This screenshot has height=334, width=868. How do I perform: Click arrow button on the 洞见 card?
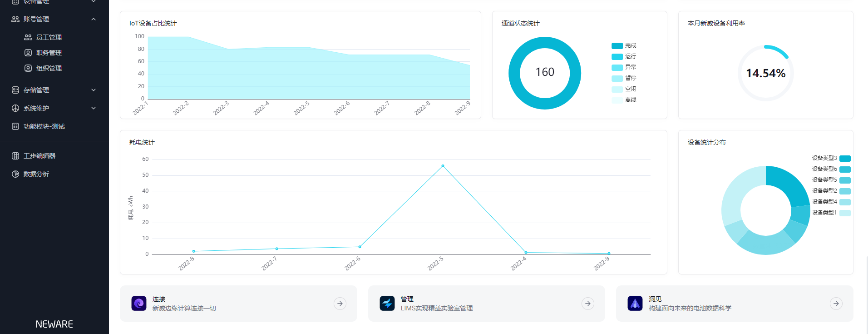(836, 304)
